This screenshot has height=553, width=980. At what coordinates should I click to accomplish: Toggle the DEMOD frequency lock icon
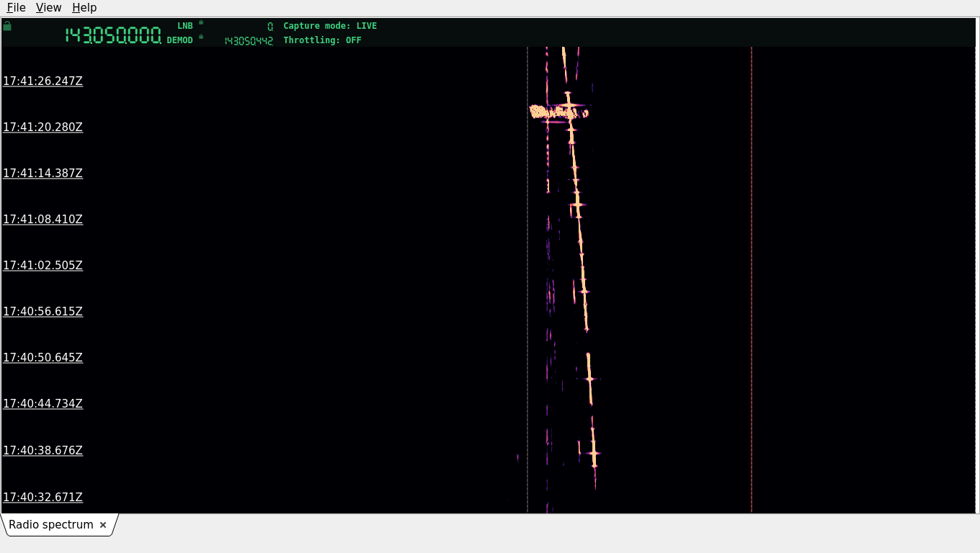pos(201,37)
